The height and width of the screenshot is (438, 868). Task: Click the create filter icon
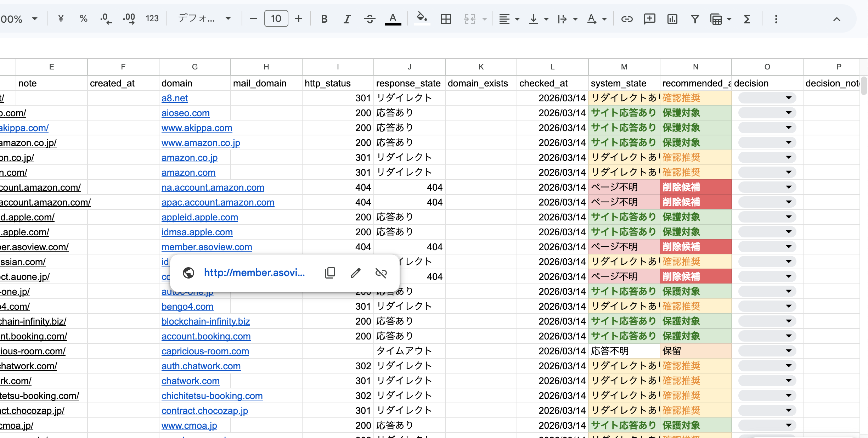(695, 19)
